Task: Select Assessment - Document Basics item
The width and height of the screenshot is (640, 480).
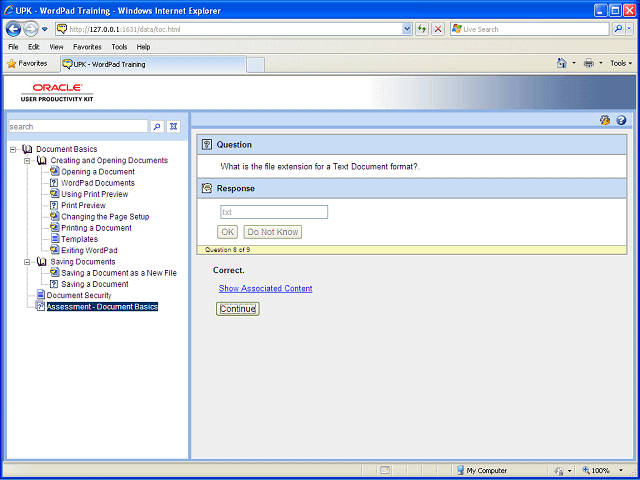Action: [x=102, y=307]
